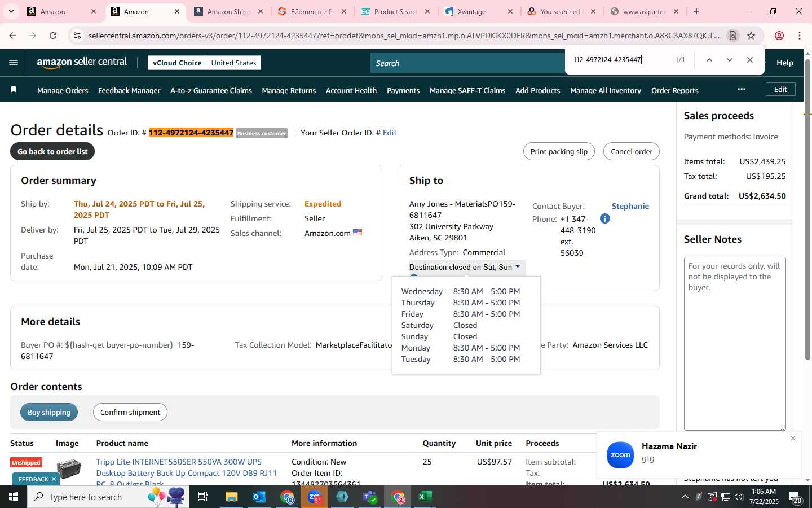Dismiss the Zoom notification from Hazama Nazir
812x508 pixels.
(793, 438)
